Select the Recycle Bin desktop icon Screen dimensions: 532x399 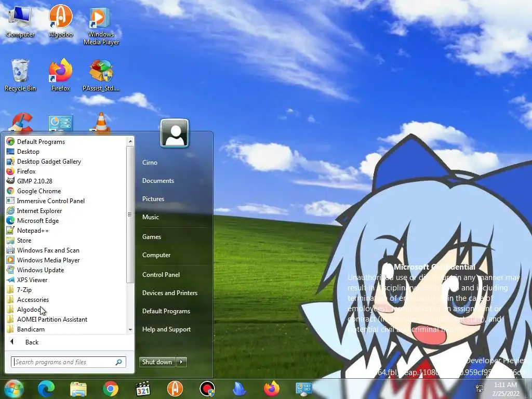point(20,75)
